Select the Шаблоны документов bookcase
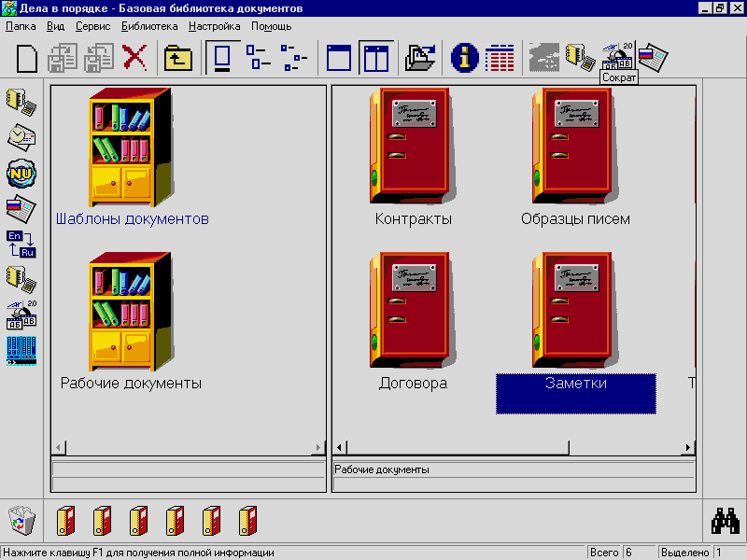The width and height of the screenshot is (747, 560). [131, 147]
